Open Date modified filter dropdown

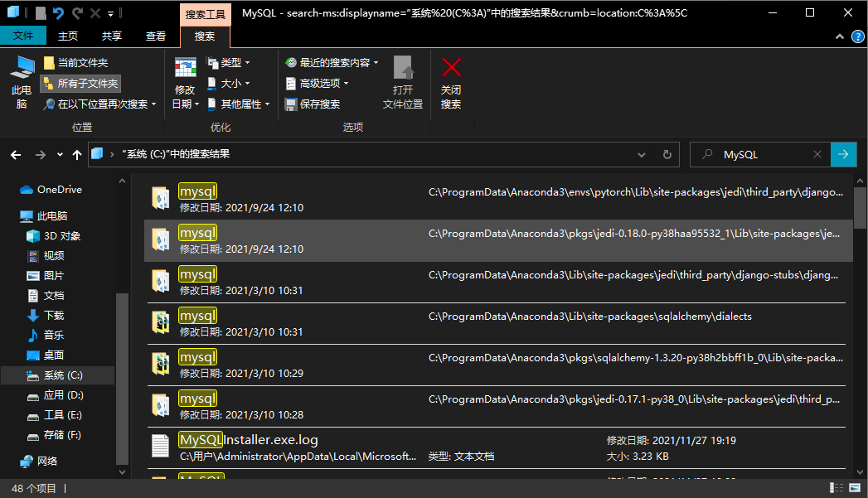tap(185, 82)
